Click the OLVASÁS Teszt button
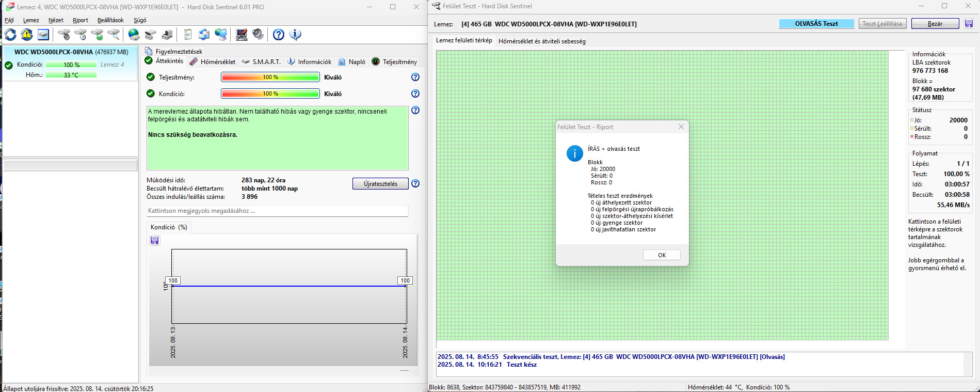Viewport: 980px width, 392px height. click(x=816, y=24)
